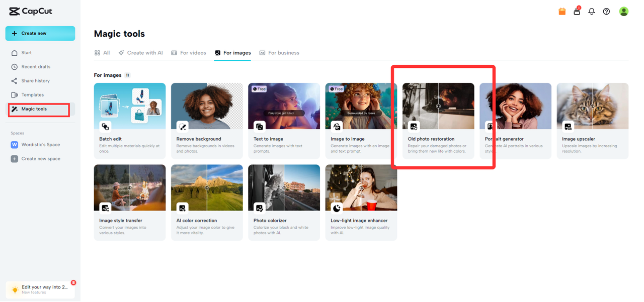
Task: Open AI color correction tool
Action: point(207,203)
